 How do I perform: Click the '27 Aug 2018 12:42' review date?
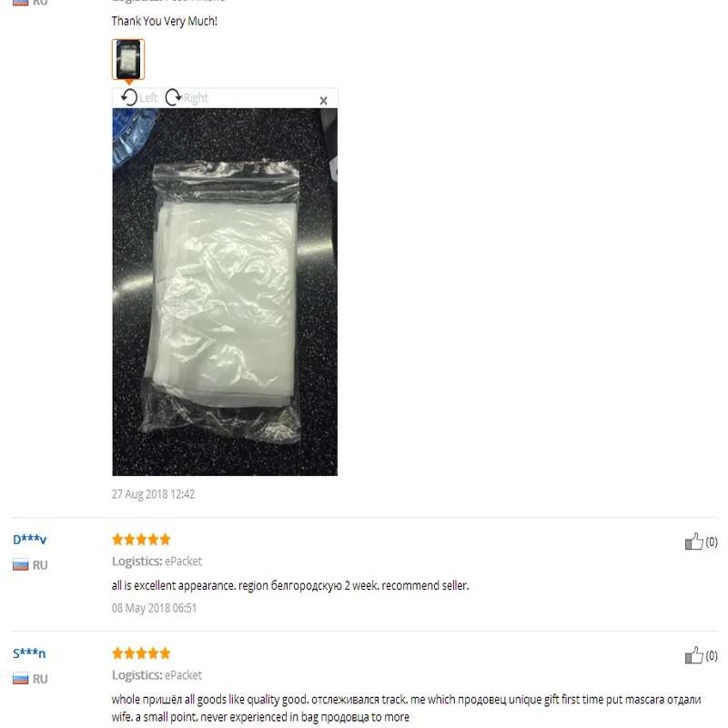[x=153, y=494]
